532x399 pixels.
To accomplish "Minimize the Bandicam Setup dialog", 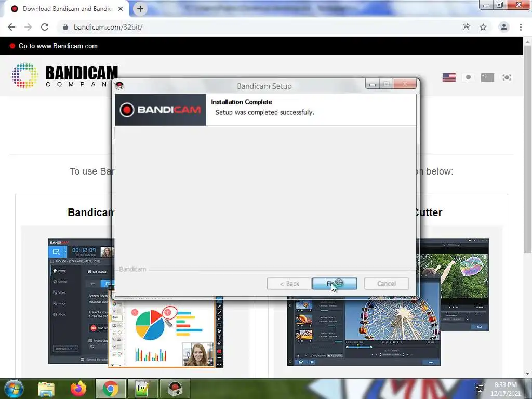I will (372, 84).
